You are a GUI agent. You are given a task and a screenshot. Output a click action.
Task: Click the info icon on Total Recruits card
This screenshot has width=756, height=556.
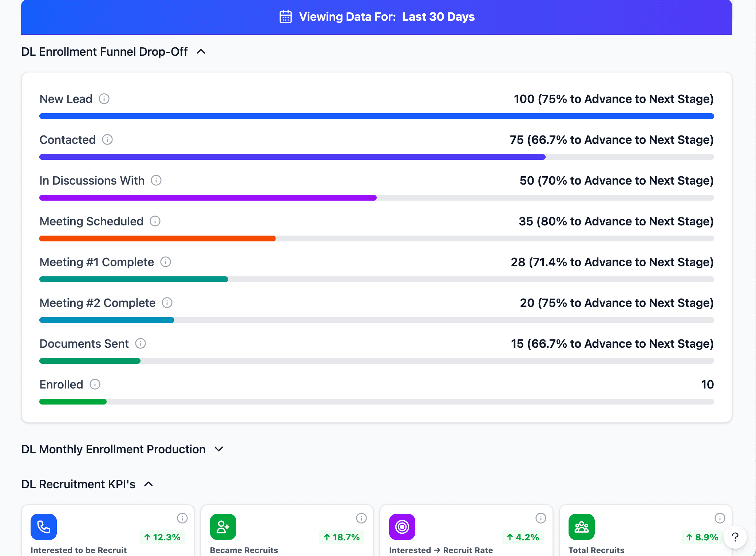[720, 518]
